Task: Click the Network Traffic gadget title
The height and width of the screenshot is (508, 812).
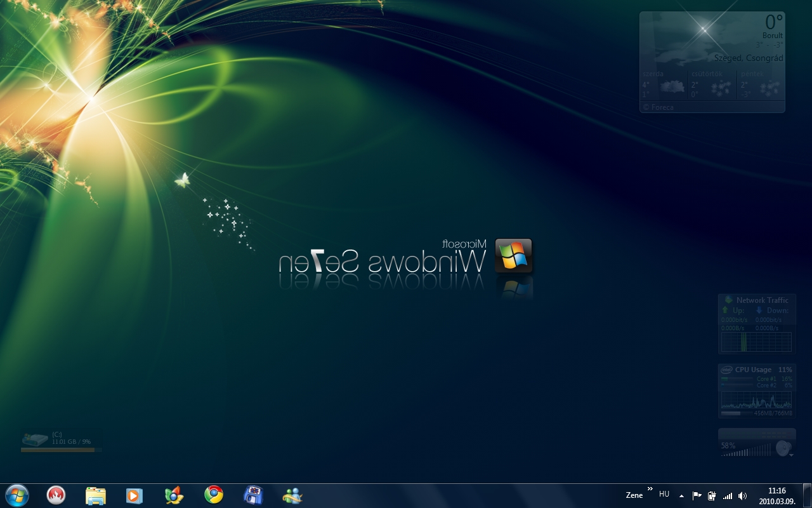Action: click(x=762, y=300)
